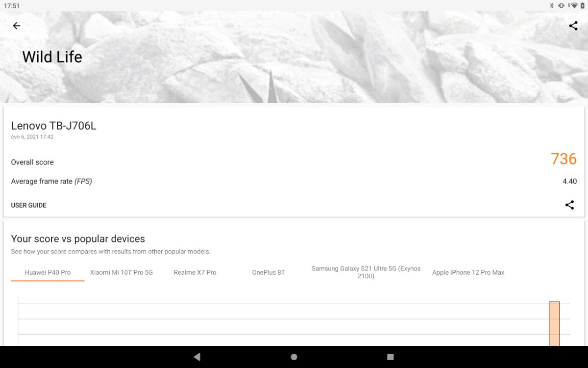This screenshot has height=368, width=588.
Task: Tap the orange bar in the comparison chart
Action: point(554,324)
